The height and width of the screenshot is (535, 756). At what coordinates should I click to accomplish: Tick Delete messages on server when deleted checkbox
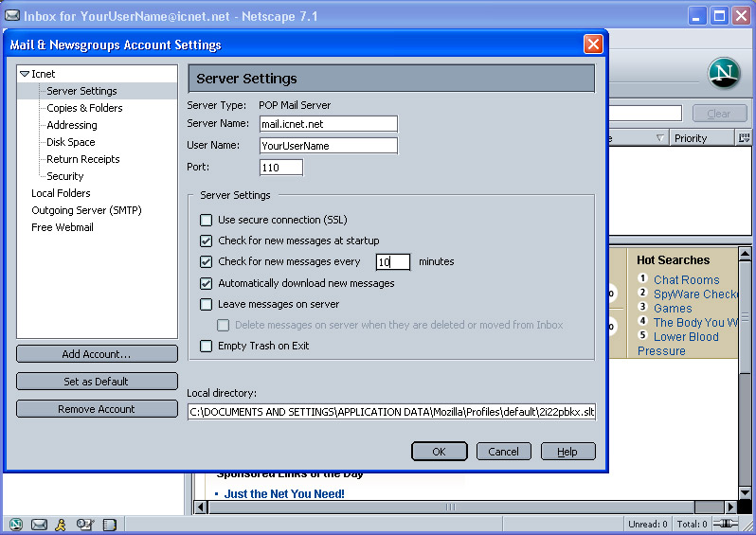tap(223, 326)
